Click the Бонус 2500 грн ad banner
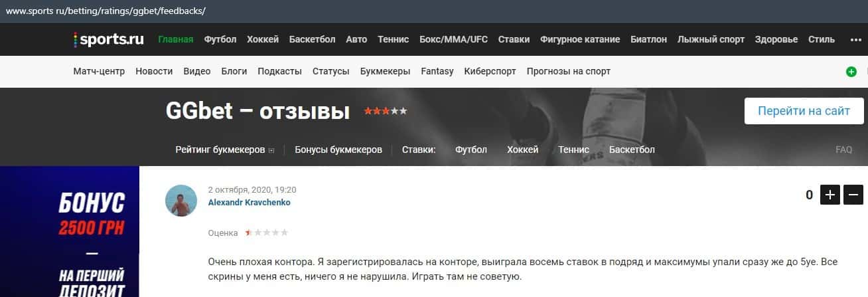 70,231
